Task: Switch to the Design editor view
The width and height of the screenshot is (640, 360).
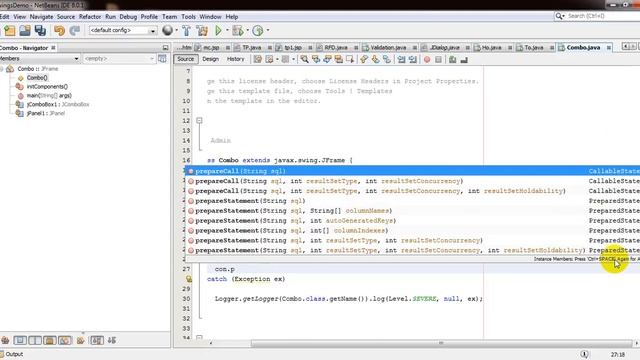Action: (211, 59)
